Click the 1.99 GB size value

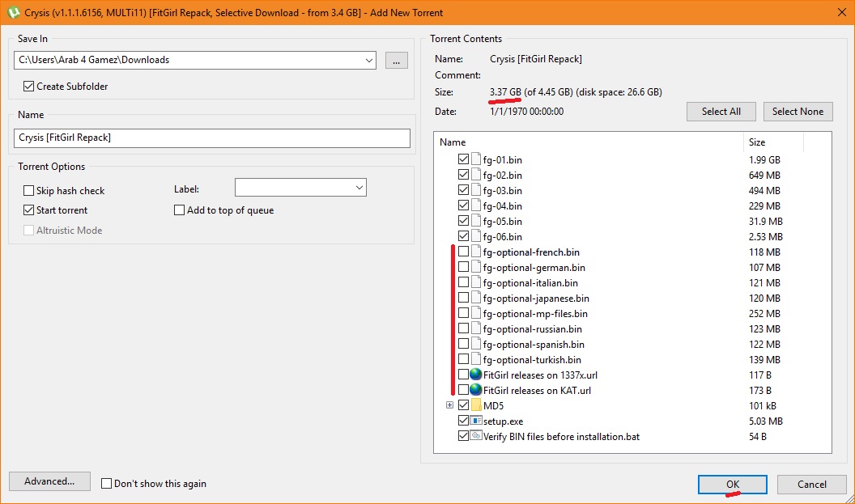point(764,159)
